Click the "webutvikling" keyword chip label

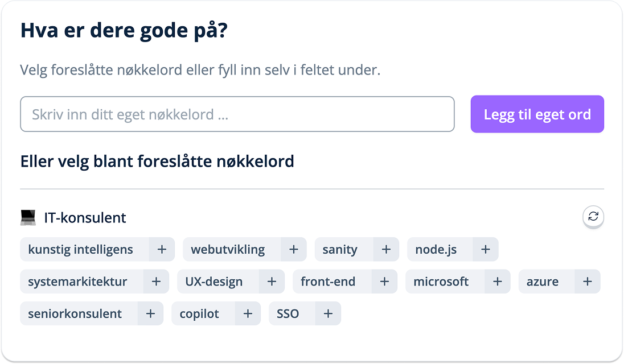[228, 249]
